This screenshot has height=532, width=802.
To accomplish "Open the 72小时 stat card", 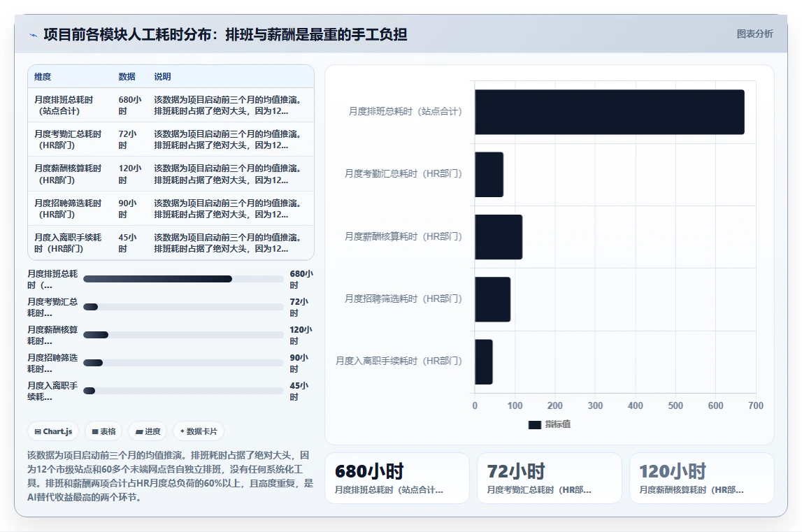I will coord(550,478).
